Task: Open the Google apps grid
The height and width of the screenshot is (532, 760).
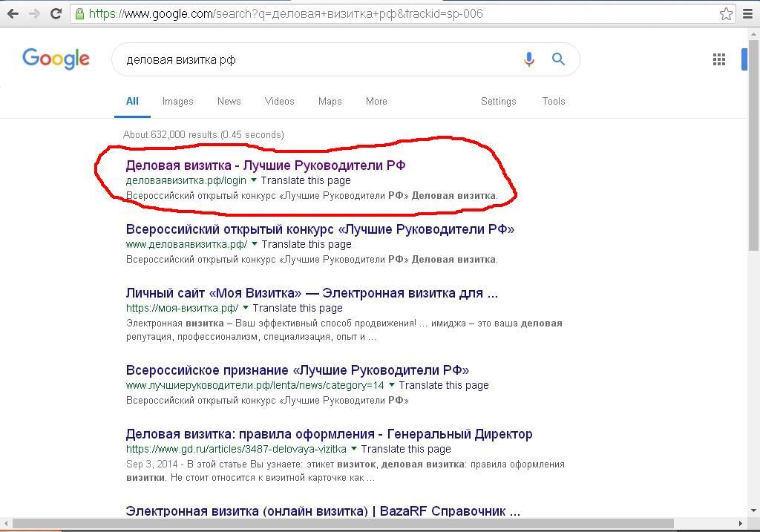Action: click(x=719, y=59)
